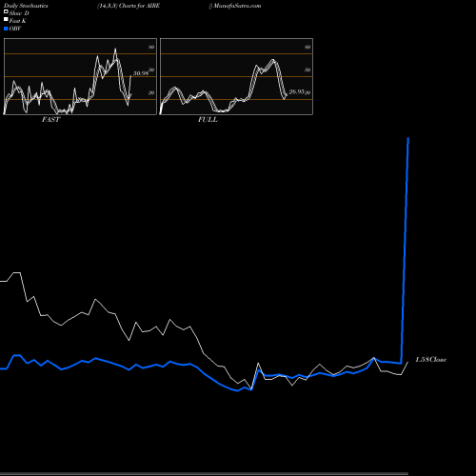Select the OBV legend label
This screenshot has width=476, height=476.
pyautogui.click(x=15, y=29)
